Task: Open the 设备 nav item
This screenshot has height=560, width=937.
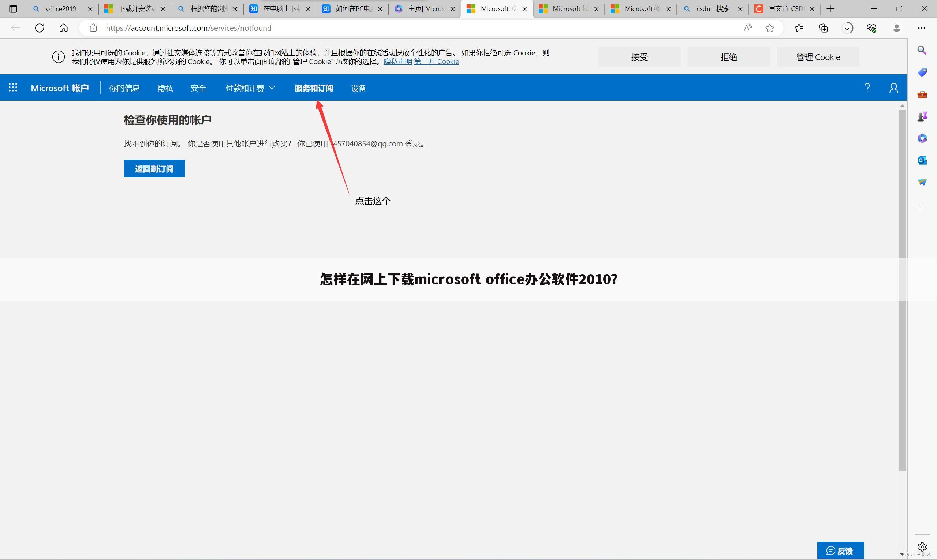Action: (358, 88)
